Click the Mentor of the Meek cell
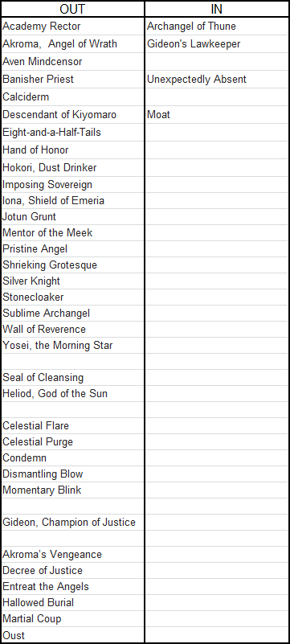Image resolution: width=290 pixels, height=644 pixels. pos(72,233)
